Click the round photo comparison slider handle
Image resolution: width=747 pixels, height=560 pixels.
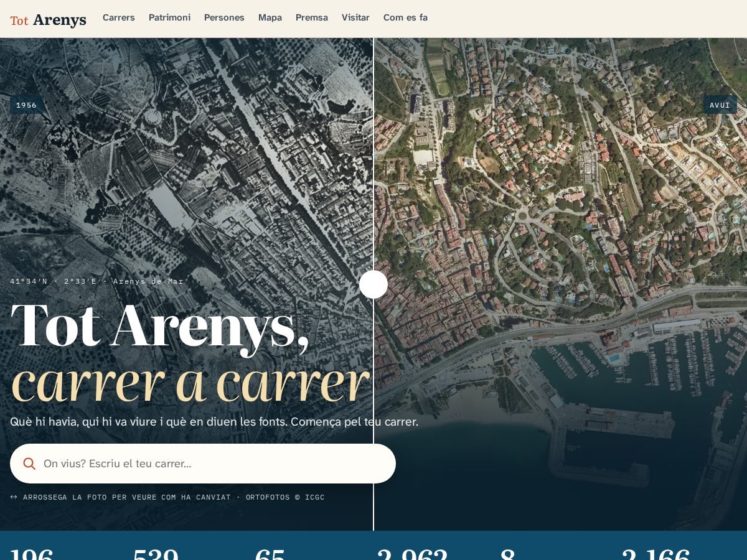[x=374, y=284]
